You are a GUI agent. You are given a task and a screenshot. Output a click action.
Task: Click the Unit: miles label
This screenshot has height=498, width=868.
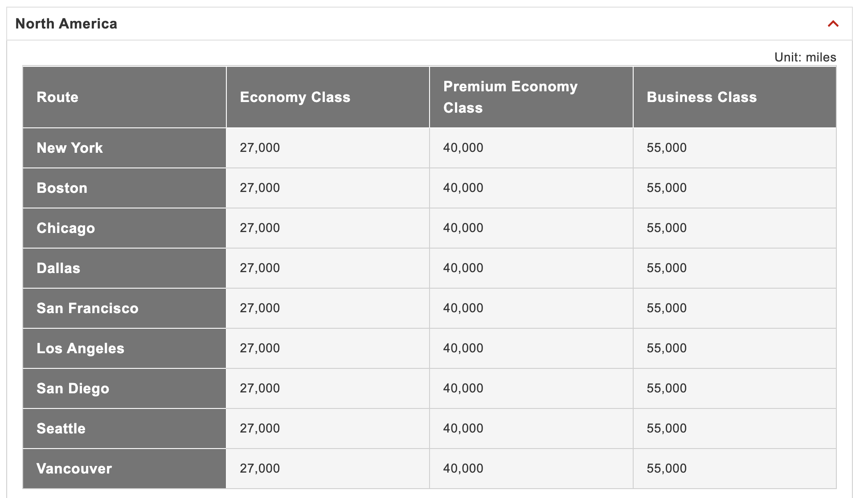[x=805, y=57]
